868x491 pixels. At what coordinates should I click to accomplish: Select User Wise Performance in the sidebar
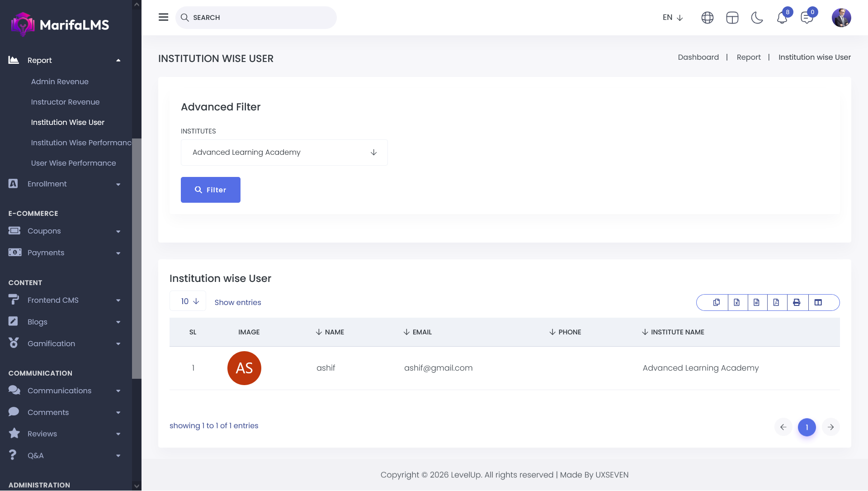[x=73, y=163]
